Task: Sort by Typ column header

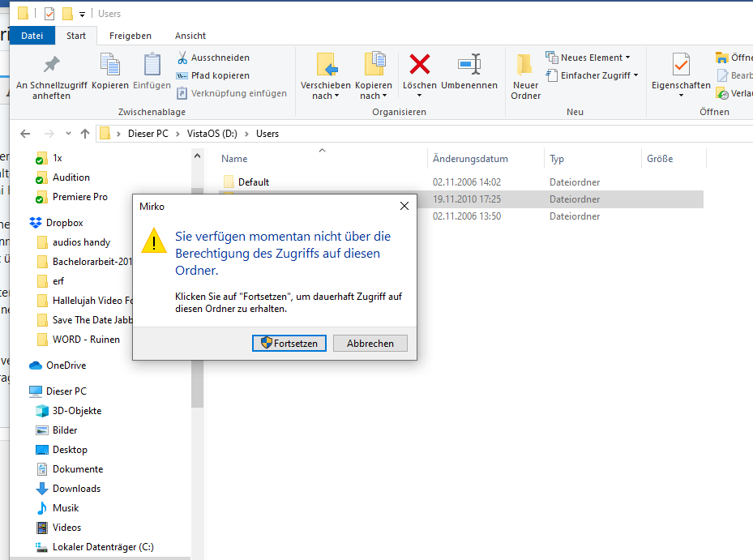Action: pos(593,159)
